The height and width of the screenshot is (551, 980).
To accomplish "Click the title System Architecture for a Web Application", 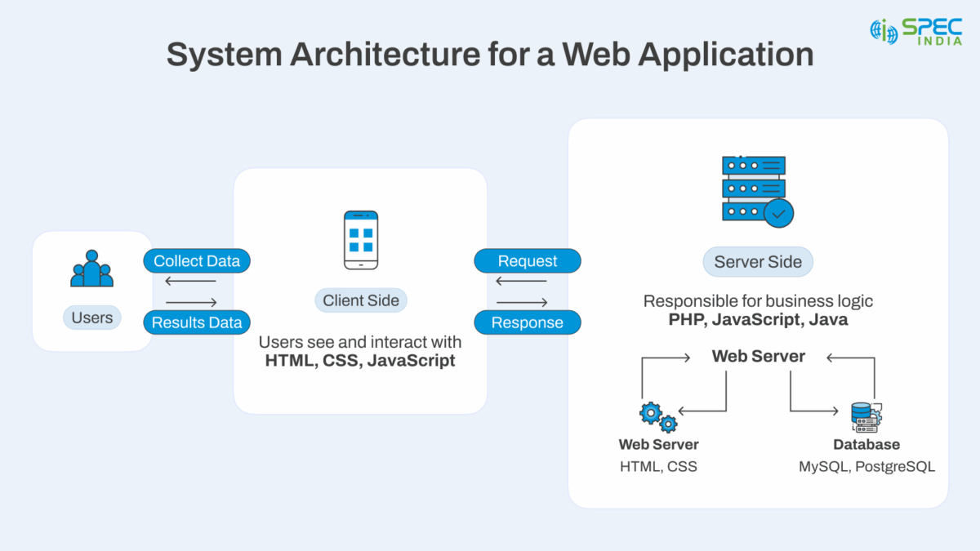I will pos(490,55).
